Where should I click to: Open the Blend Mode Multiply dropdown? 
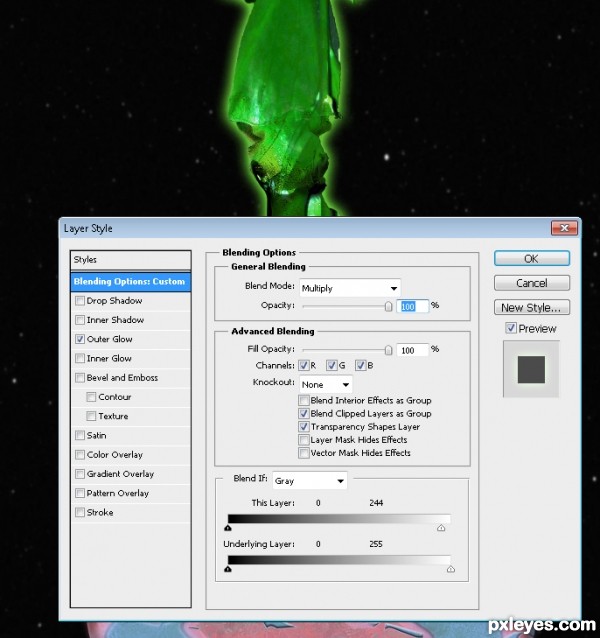350,288
